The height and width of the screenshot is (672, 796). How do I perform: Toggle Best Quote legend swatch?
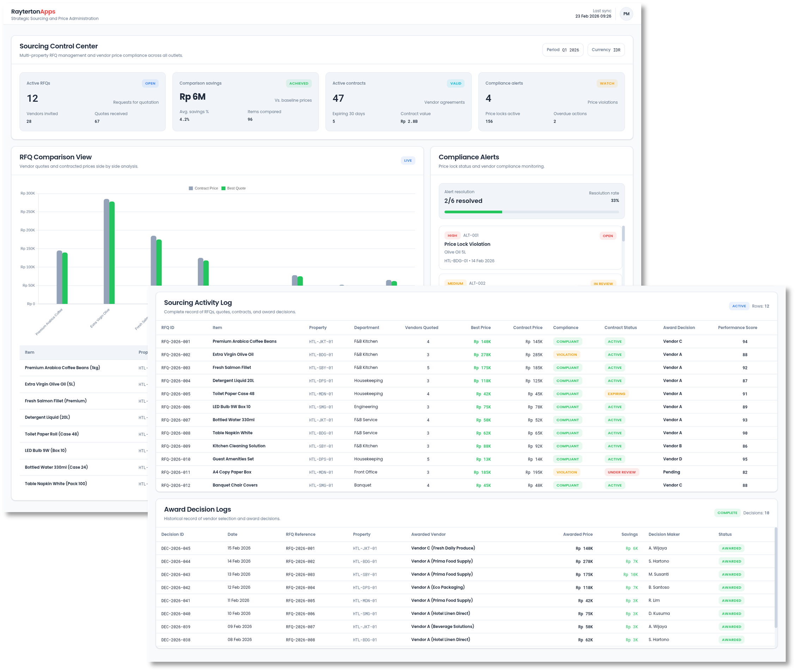pos(224,188)
